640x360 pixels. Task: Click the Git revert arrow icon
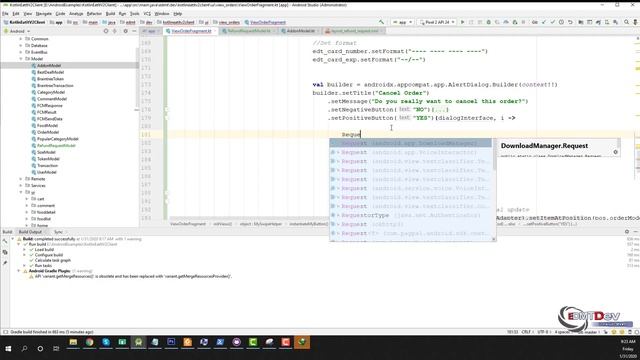pos(570,22)
